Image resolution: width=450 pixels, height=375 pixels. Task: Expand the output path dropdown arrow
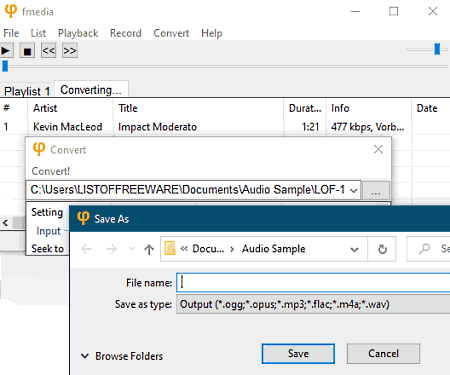(353, 190)
